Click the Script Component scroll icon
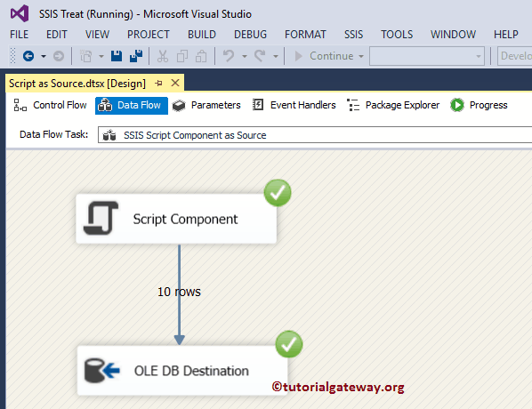The width and height of the screenshot is (532, 409). click(x=101, y=218)
